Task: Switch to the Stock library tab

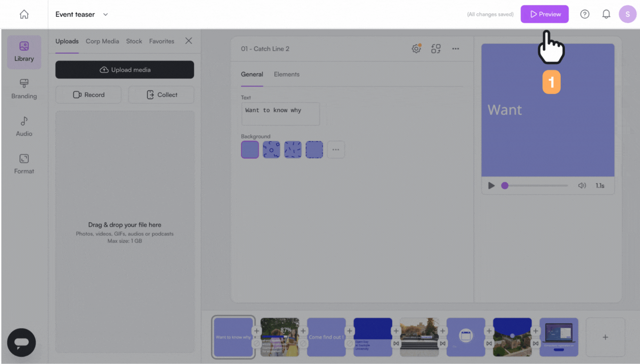Action: coord(134,41)
